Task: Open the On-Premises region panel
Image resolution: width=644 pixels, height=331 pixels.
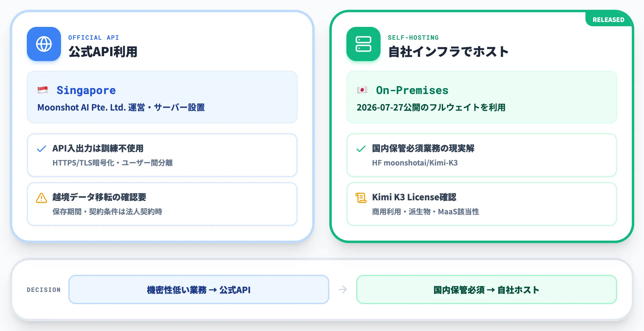Action: click(x=482, y=97)
